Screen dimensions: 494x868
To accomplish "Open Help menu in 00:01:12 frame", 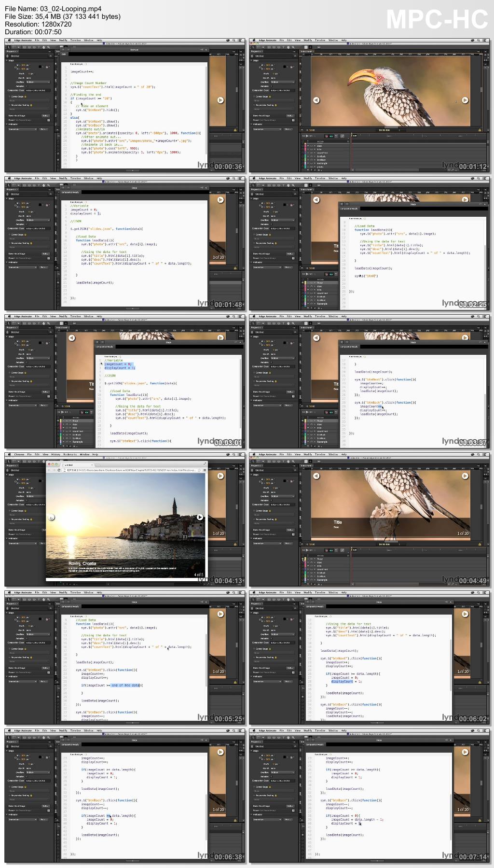I will tap(344, 41).
